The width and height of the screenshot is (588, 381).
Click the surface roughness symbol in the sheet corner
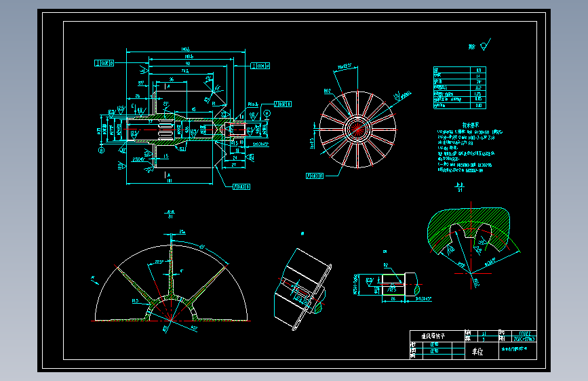pyautogui.click(x=485, y=45)
